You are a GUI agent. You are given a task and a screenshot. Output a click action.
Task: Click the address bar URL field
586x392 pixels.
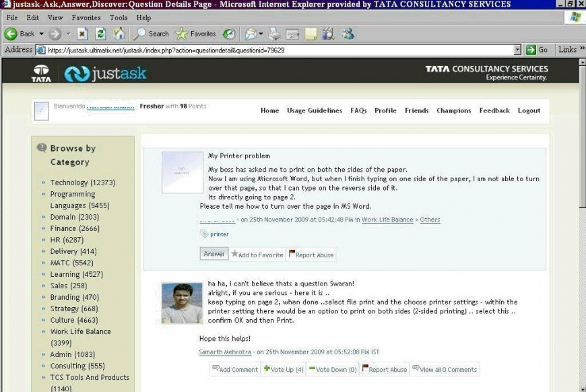click(x=269, y=50)
